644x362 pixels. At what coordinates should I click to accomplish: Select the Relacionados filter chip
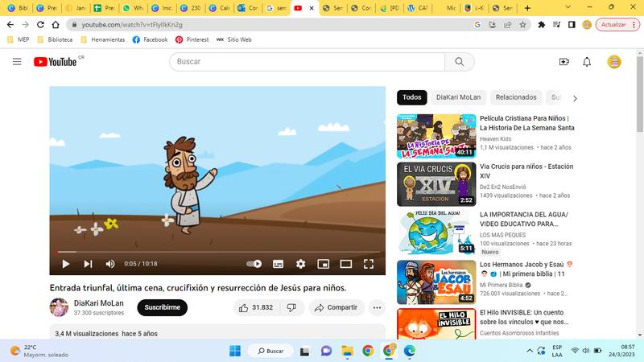(516, 97)
